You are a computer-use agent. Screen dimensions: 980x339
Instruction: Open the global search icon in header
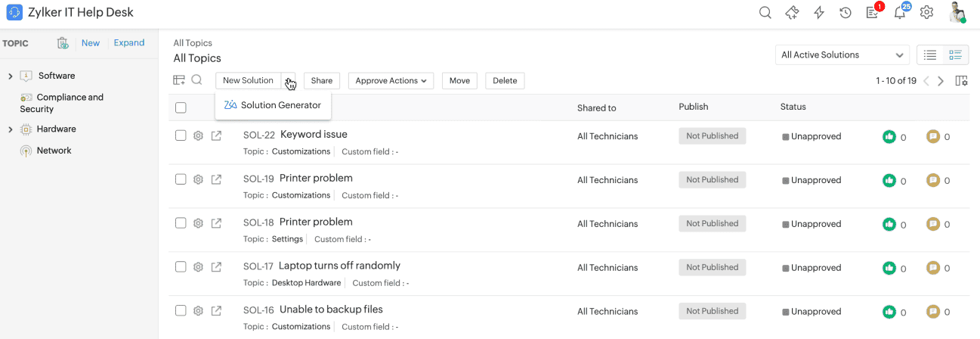tap(765, 12)
